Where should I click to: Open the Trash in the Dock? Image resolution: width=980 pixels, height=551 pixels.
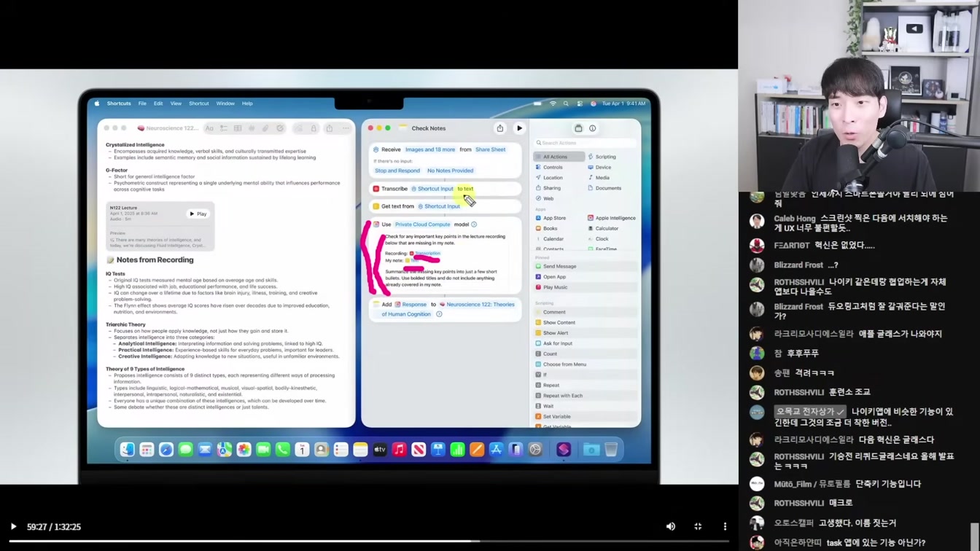(x=611, y=450)
